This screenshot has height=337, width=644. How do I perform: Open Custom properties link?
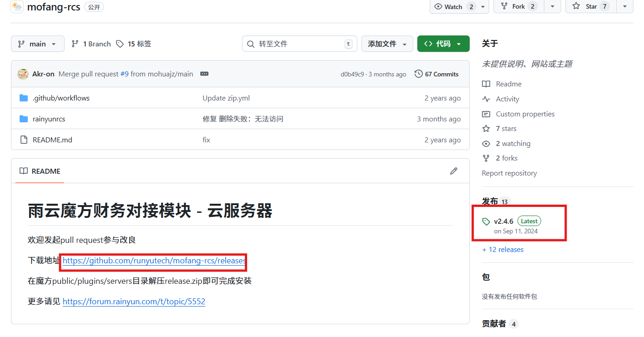coord(518,114)
